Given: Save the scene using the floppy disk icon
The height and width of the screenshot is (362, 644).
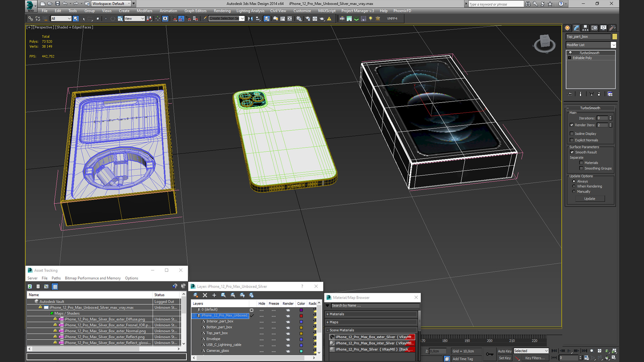Looking at the screenshot, I should [x=57, y=4].
